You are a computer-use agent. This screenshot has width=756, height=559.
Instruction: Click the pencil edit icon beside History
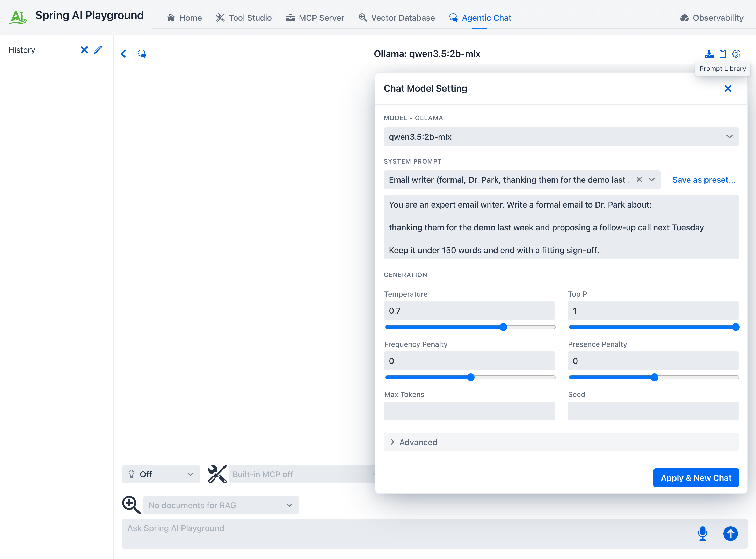point(98,50)
